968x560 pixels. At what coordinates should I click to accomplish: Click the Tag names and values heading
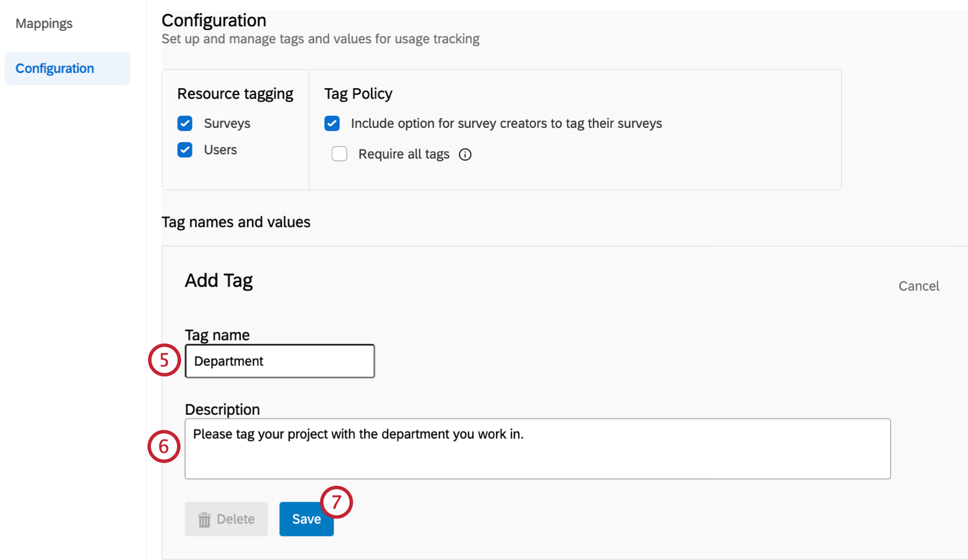[236, 221]
